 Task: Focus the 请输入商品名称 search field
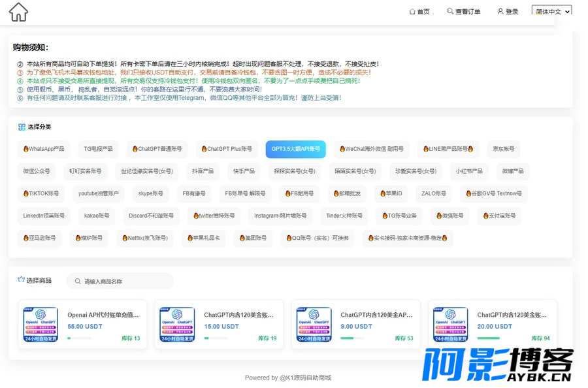120,281
